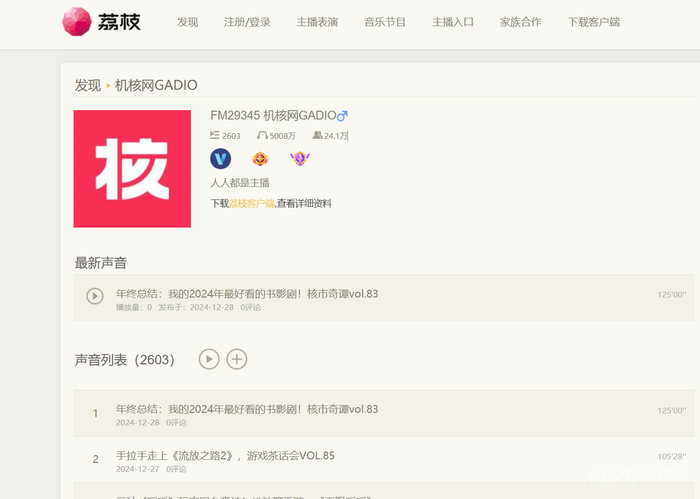Click the FM29345 机核网GADIO title

[x=273, y=116]
